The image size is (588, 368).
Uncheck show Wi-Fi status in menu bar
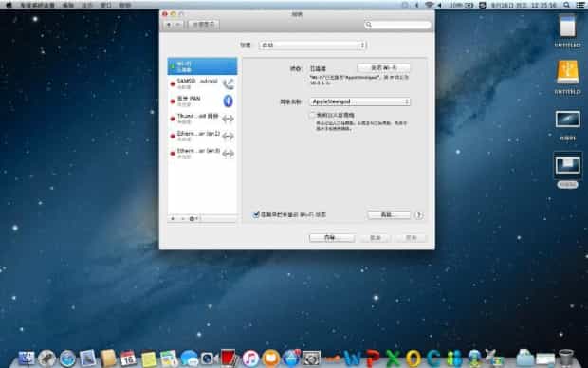coord(256,214)
